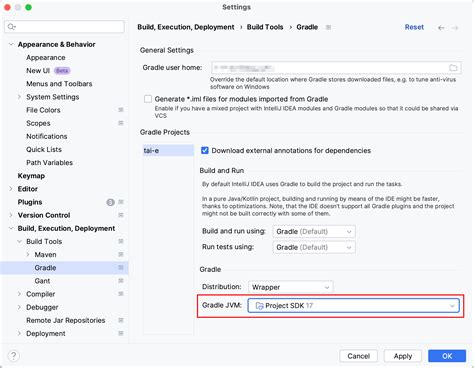Click the settings search input field
Viewport: 474px width, 368px height.
pyautogui.click(x=64, y=27)
